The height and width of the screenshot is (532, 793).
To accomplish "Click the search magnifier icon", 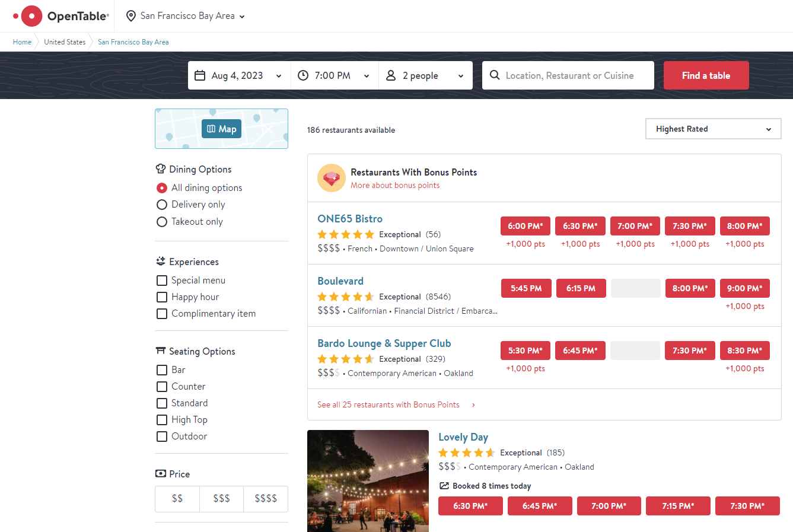I will click(495, 75).
